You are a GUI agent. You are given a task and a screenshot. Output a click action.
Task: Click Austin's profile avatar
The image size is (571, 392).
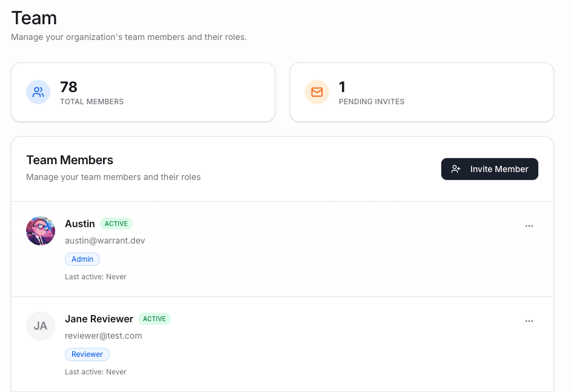click(x=40, y=231)
